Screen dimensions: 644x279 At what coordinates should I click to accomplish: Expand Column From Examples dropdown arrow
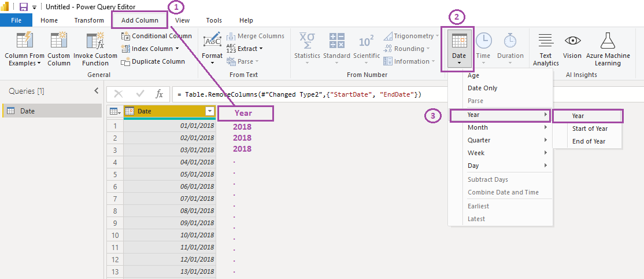[x=39, y=63]
